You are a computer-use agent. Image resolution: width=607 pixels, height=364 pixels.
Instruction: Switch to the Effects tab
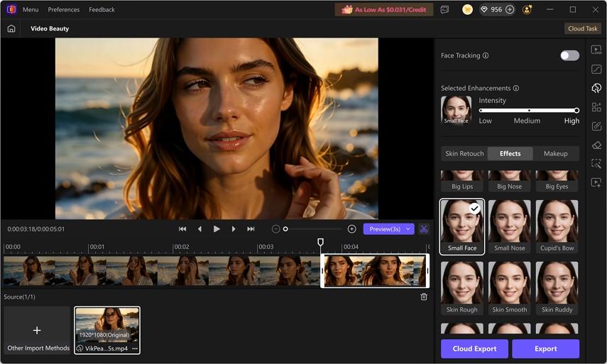[x=510, y=153]
